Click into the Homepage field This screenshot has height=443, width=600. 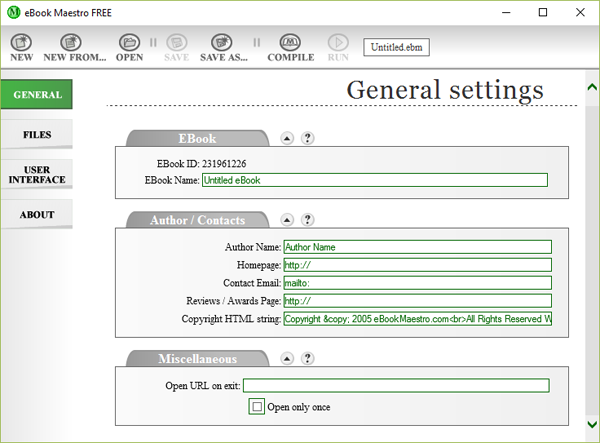coord(417,265)
